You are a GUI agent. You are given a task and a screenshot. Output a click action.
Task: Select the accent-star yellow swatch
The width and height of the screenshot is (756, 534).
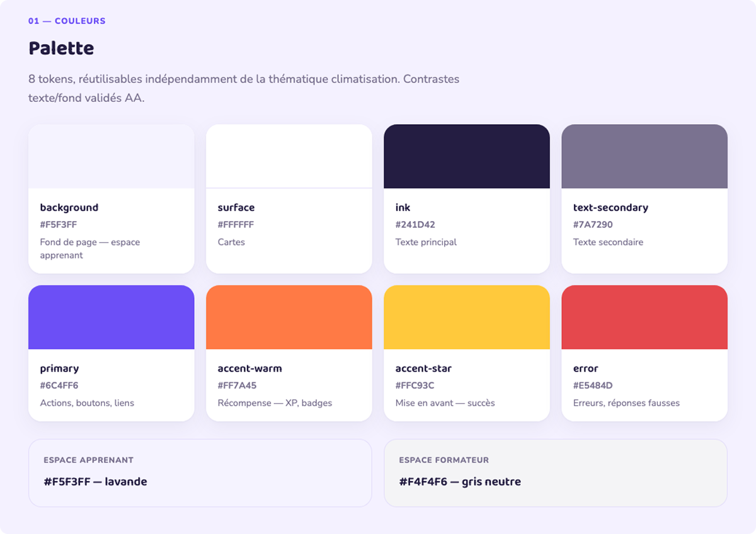click(467, 317)
